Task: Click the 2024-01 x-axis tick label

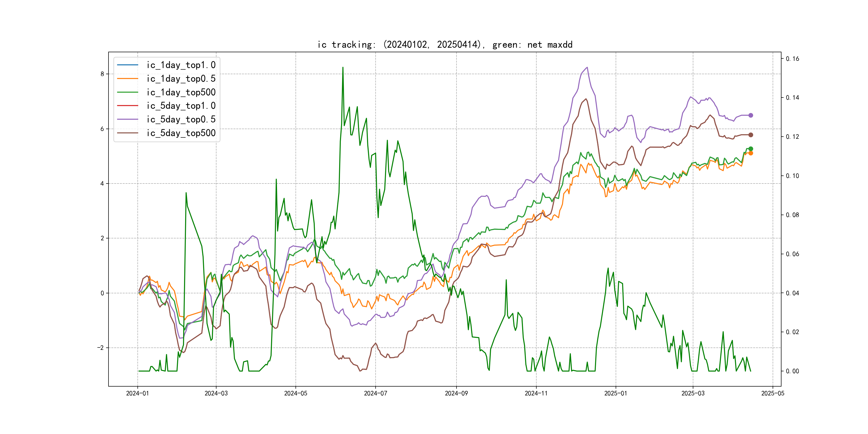Action: [x=137, y=393]
